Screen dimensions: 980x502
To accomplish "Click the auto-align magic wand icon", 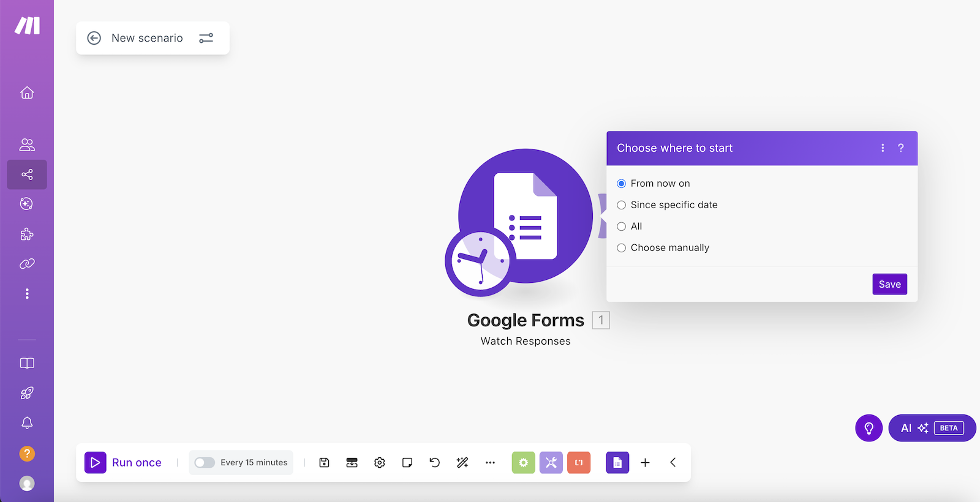I will click(462, 463).
